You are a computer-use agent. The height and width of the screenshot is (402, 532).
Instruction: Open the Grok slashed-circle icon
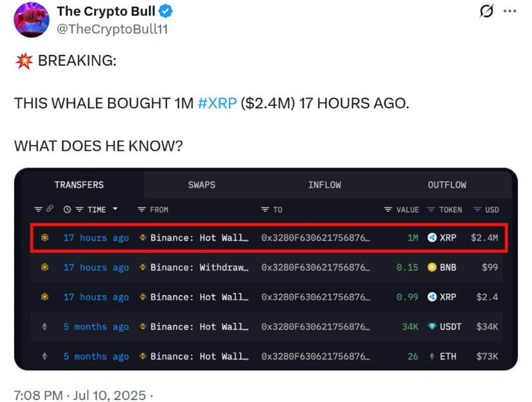(486, 11)
